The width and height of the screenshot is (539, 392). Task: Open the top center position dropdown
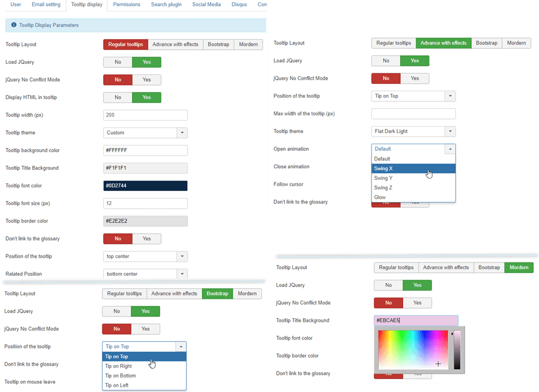click(x=145, y=256)
